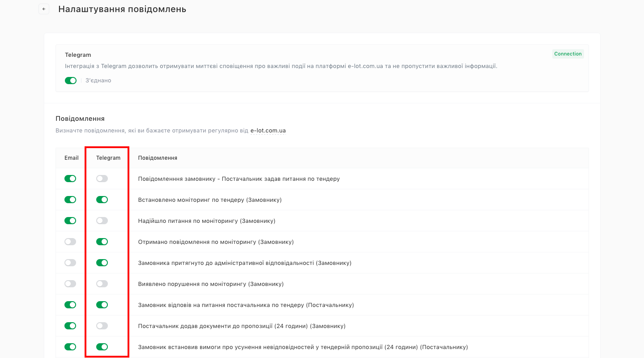644x358 pixels.
Task: Click the Telegram column header
Action: coord(108,158)
